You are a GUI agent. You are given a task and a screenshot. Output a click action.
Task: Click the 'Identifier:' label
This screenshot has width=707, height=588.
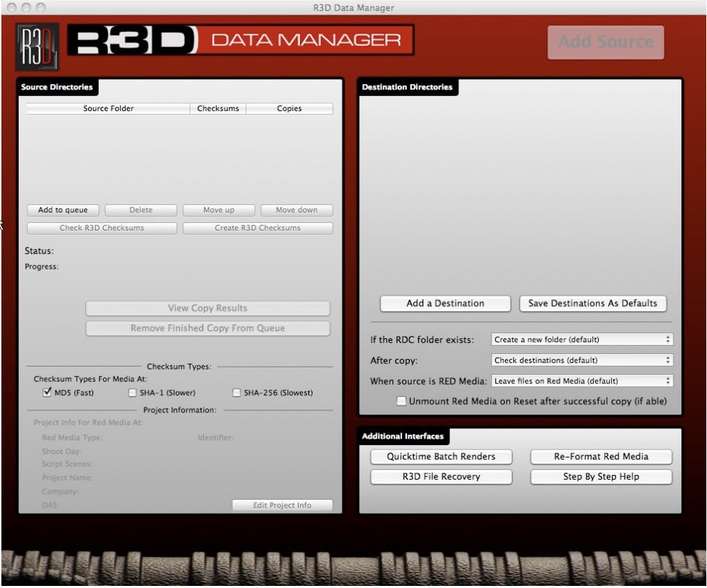pos(215,437)
